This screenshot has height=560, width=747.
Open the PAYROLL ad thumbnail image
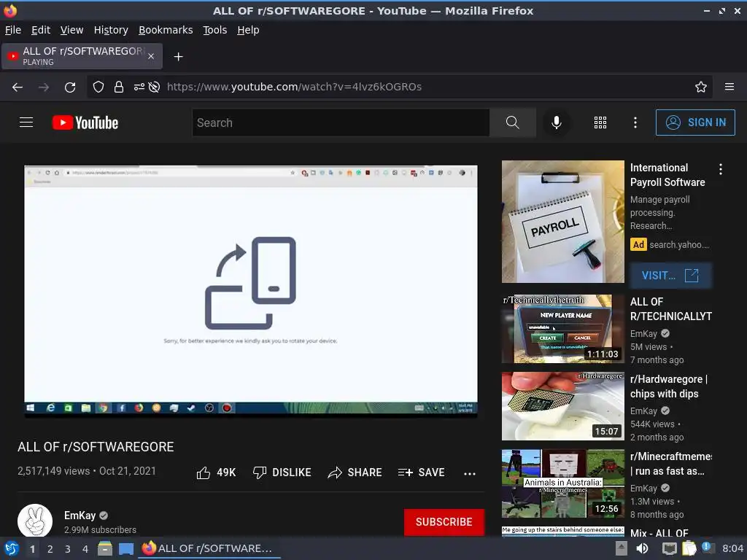(x=562, y=222)
